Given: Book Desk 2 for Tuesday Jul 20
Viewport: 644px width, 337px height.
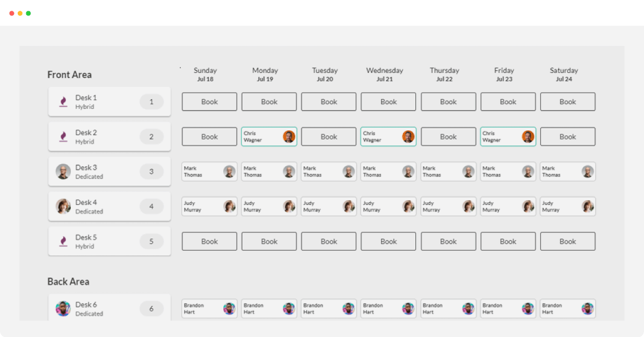Looking at the screenshot, I should (328, 137).
